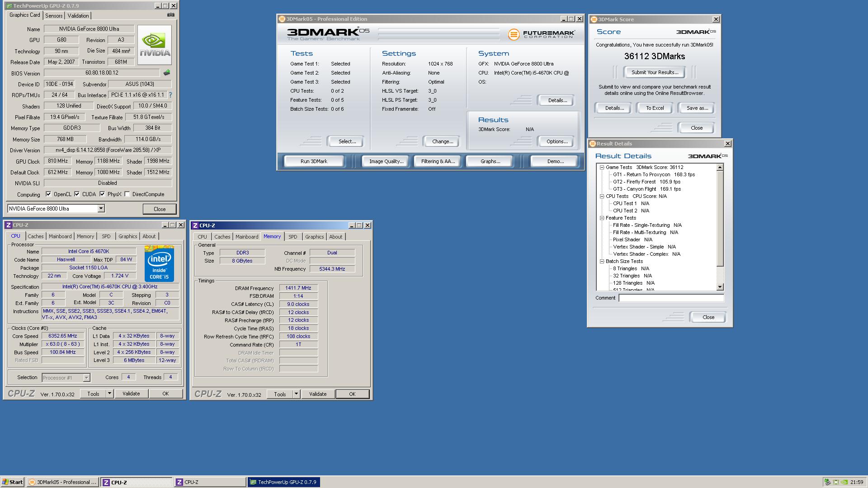Click the scroll down arrow in Result Details
The width and height of the screenshot is (868, 488).
click(720, 287)
